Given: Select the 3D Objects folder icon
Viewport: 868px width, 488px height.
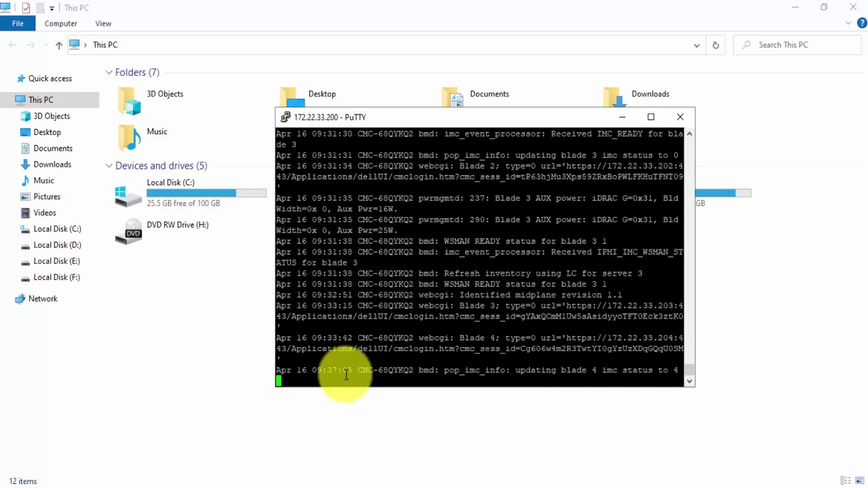Looking at the screenshot, I should pyautogui.click(x=129, y=100).
